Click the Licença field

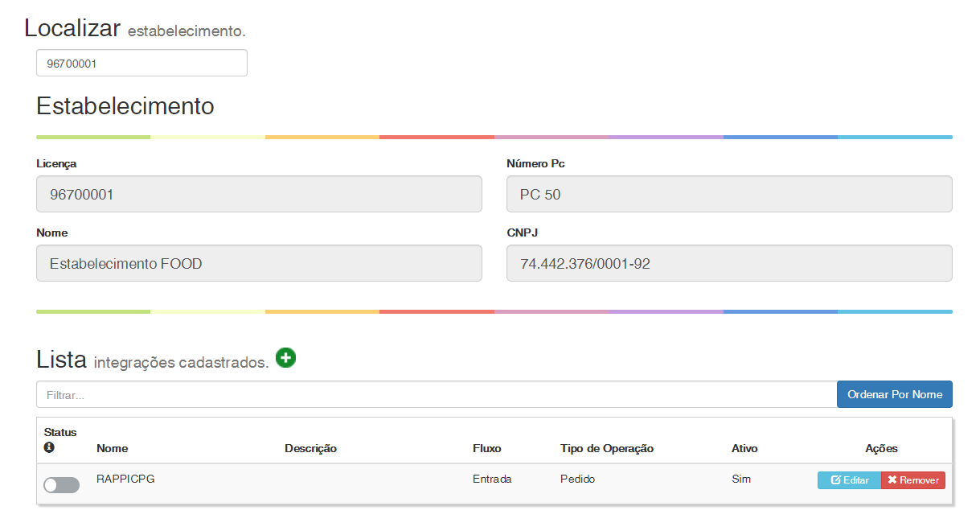(x=259, y=195)
